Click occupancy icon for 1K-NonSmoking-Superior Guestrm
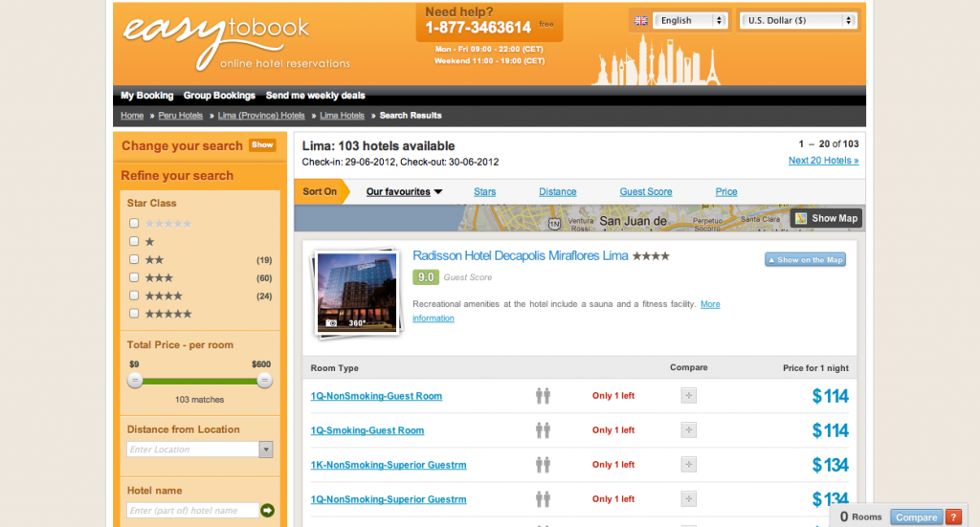 tap(543, 465)
